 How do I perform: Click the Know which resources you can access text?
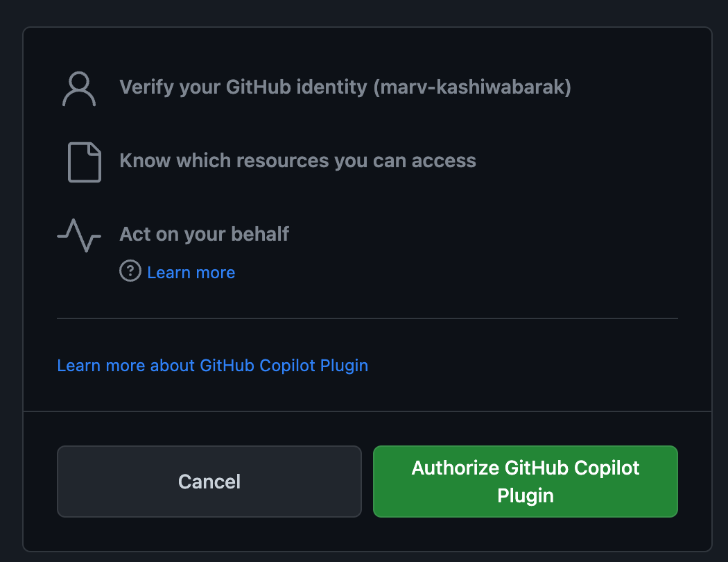click(297, 161)
